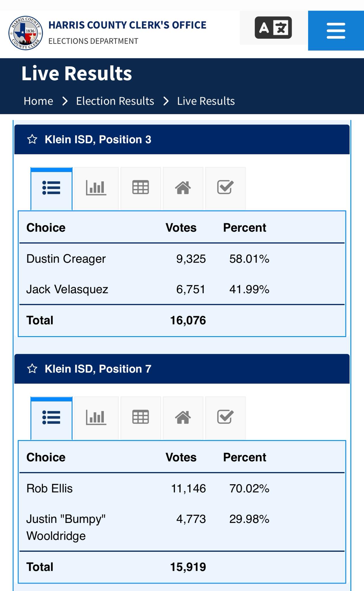Image resolution: width=364 pixels, height=591 pixels.
Task: Open the checkmark tab for Position 3
Action: 225,188
